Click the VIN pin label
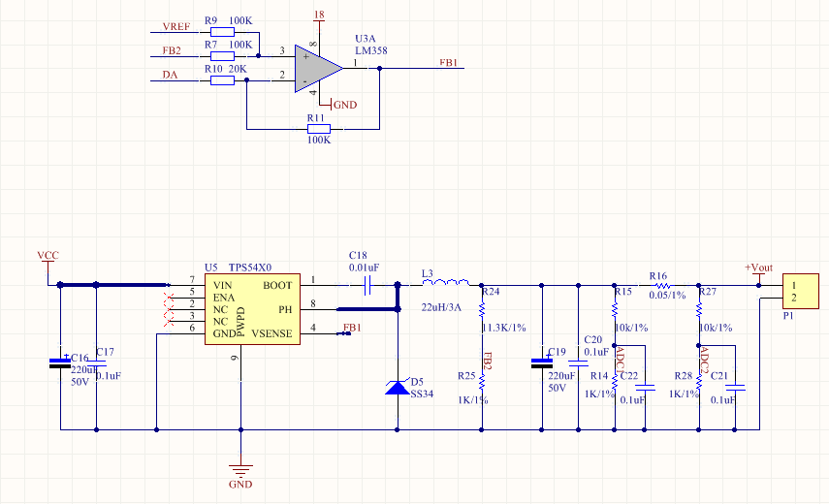829x504 pixels. [223, 285]
